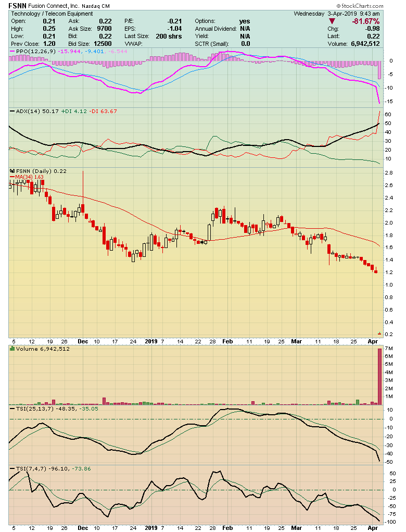Click the +DI 4.12 legend value
This screenshot has height=532, width=406.
point(74,112)
